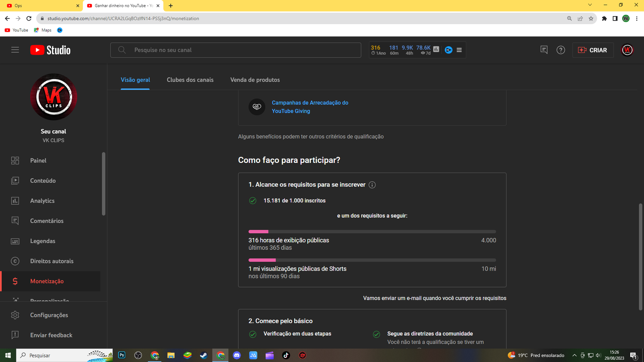
Task: Go back in the browser
Action: (7, 19)
